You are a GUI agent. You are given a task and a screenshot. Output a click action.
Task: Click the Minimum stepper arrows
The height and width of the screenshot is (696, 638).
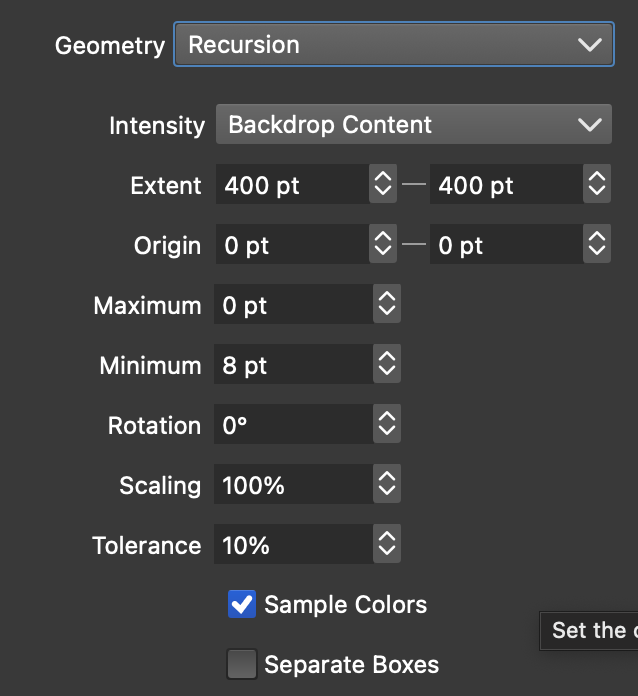point(387,365)
